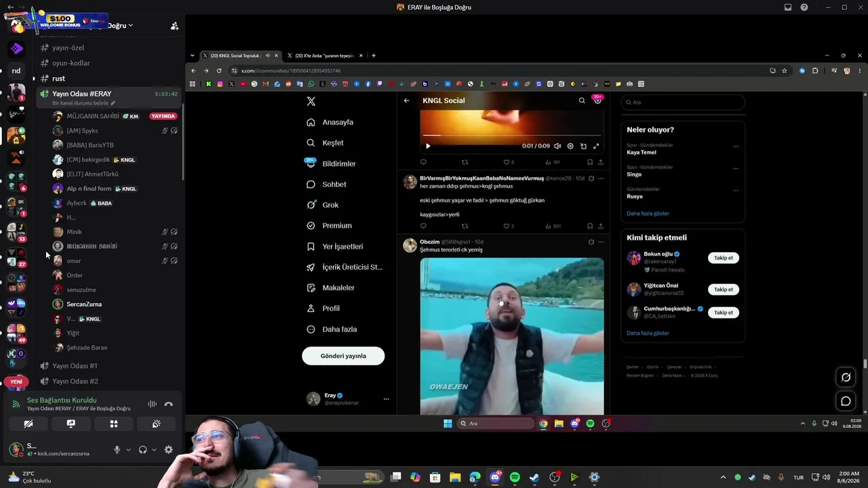Start a Discord activity

[113, 424]
